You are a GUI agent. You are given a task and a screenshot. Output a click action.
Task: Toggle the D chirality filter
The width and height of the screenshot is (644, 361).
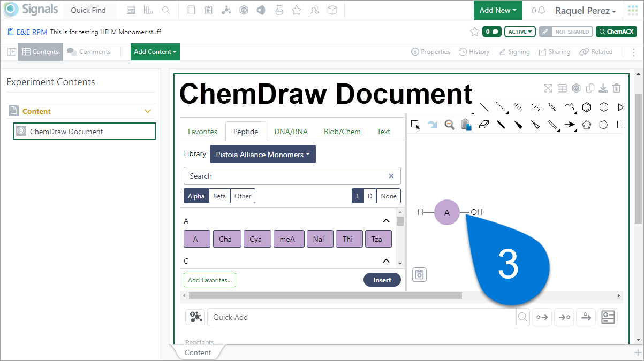[369, 196]
